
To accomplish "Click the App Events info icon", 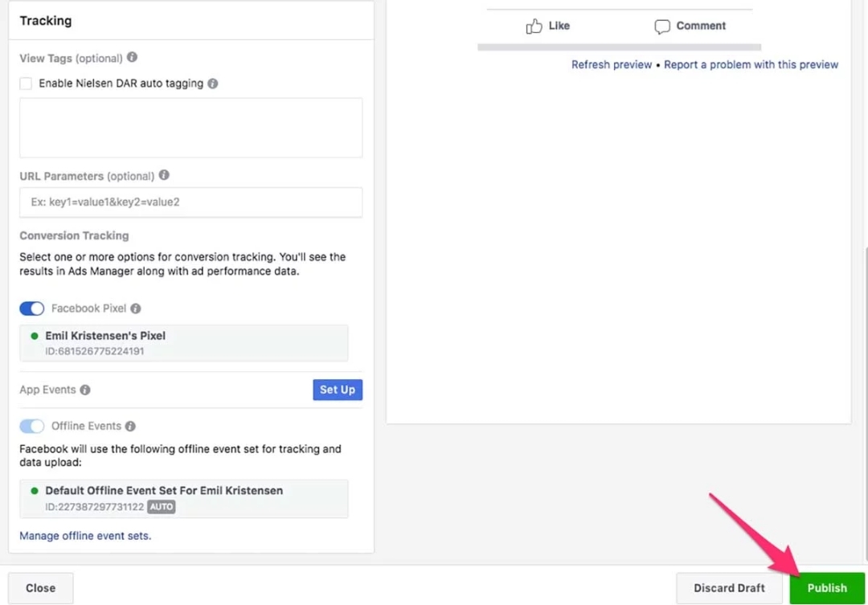I will 84,390.
